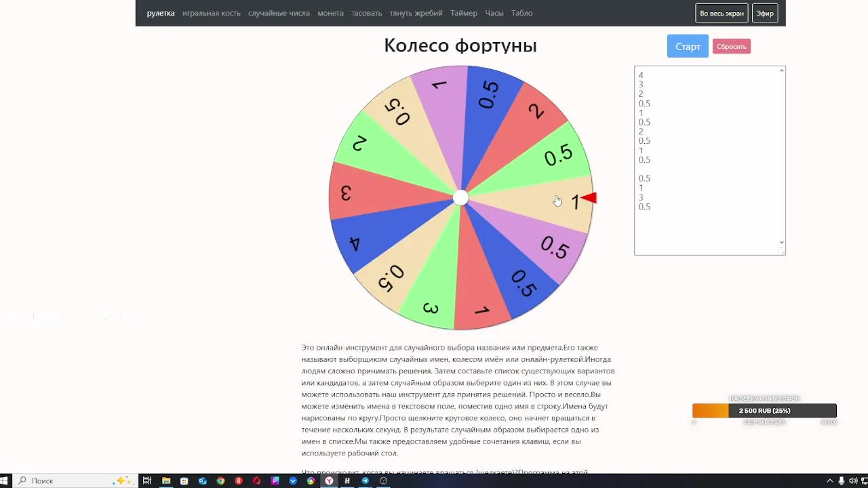
Task: Open network settings from the system tray
Action: tap(863, 481)
